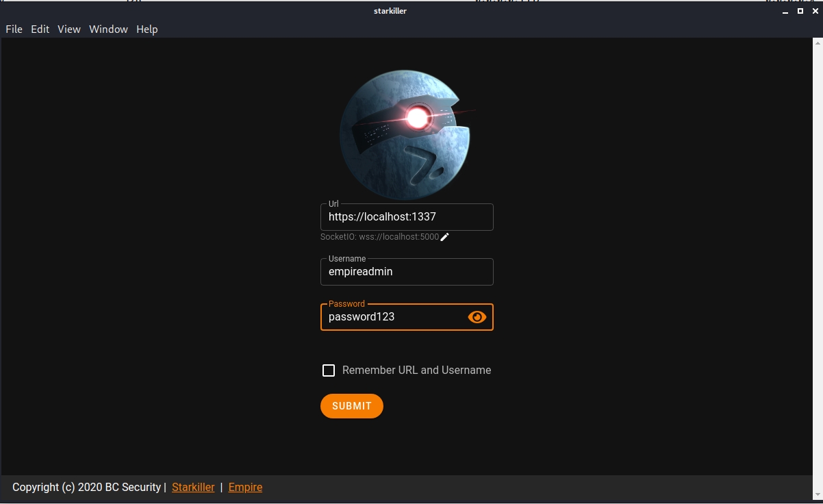Open the Edit menu
The image size is (823, 504).
click(40, 29)
